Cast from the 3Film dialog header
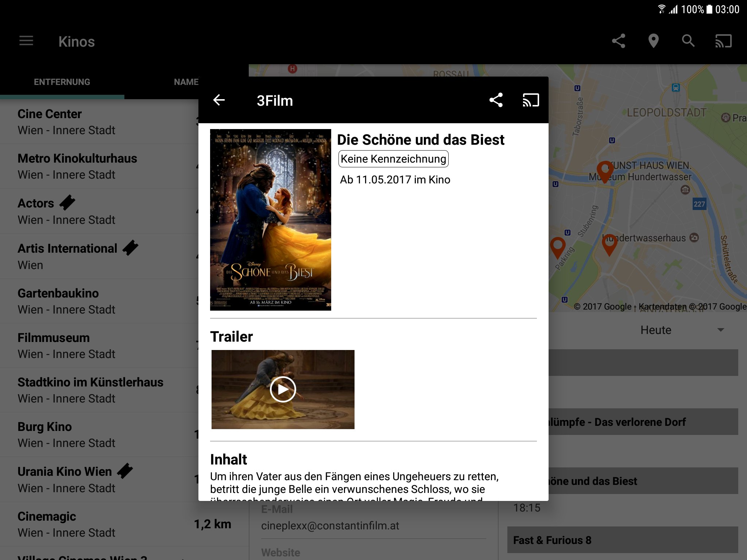 531,100
